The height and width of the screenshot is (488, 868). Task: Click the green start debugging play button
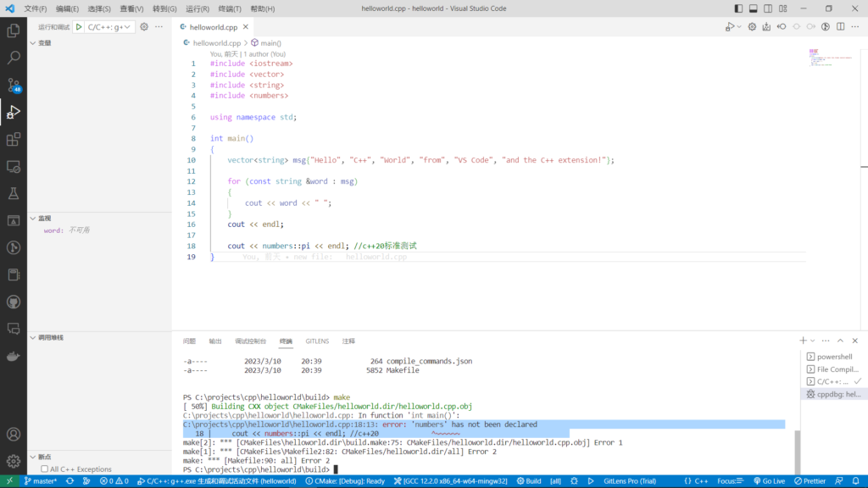[79, 27]
